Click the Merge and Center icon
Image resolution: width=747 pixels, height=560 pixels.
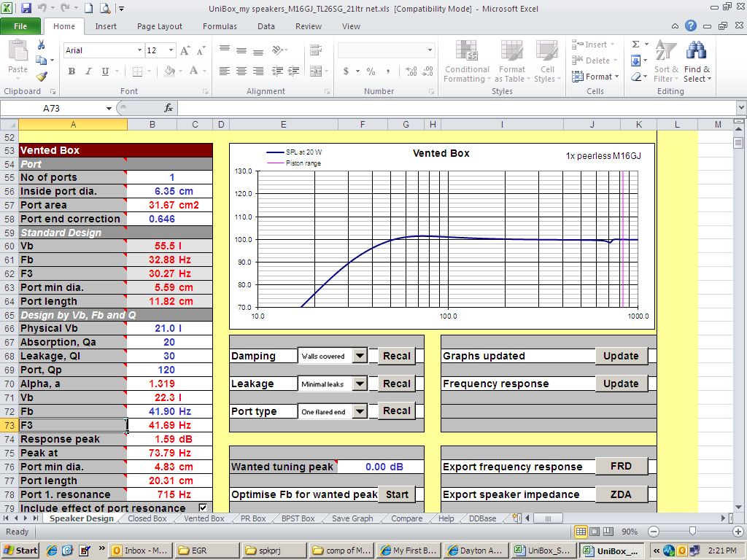pyautogui.click(x=316, y=71)
